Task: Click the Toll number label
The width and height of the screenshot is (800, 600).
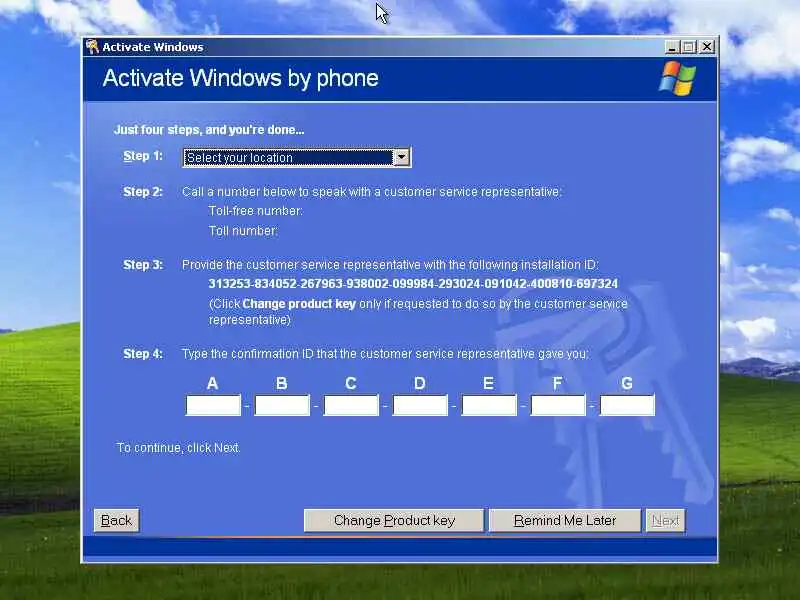Action: 243,231
